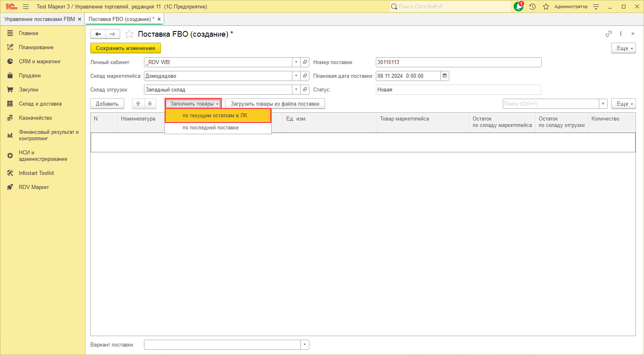Expand the Склад отгрузки dropdown arrow
This screenshot has height=355, width=644.
(x=296, y=89)
